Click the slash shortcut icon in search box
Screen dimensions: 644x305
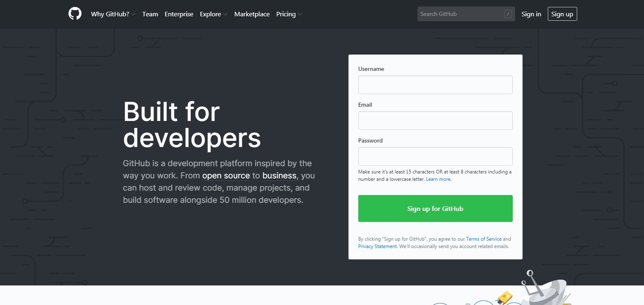point(508,14)
